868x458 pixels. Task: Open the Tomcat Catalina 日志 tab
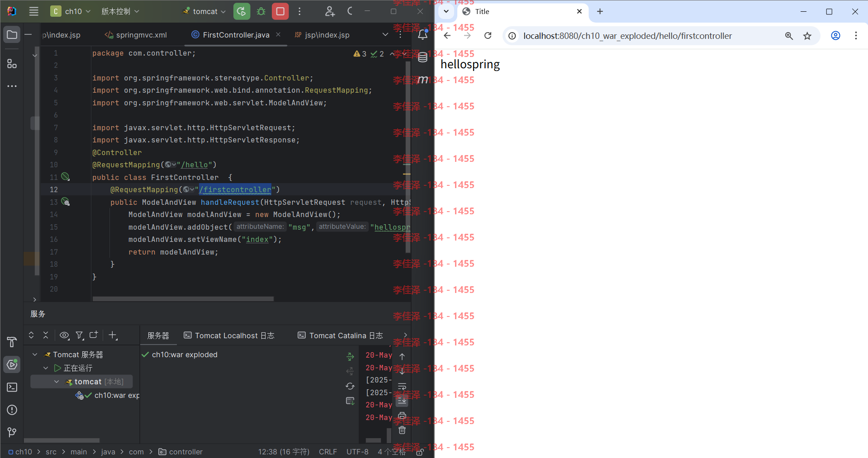pos(340,335)
